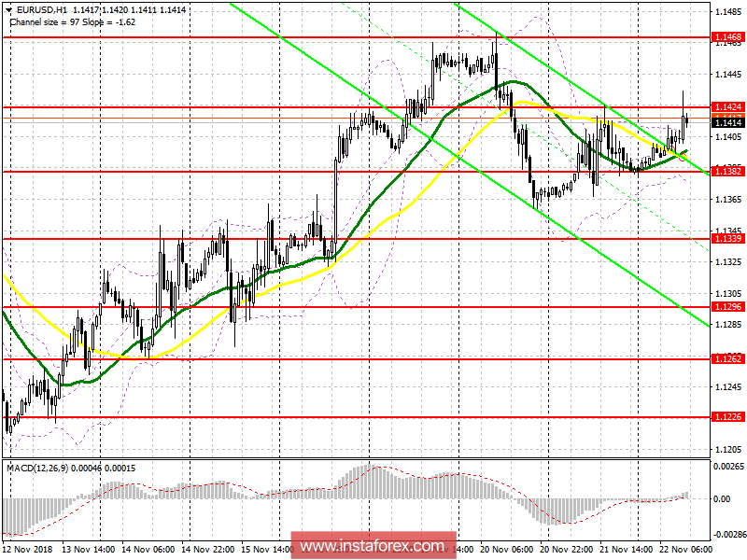Select the '15 Nov 14:00' time axis label
Image resolution: width=747 pixels, height=560 pixels.
267,550
